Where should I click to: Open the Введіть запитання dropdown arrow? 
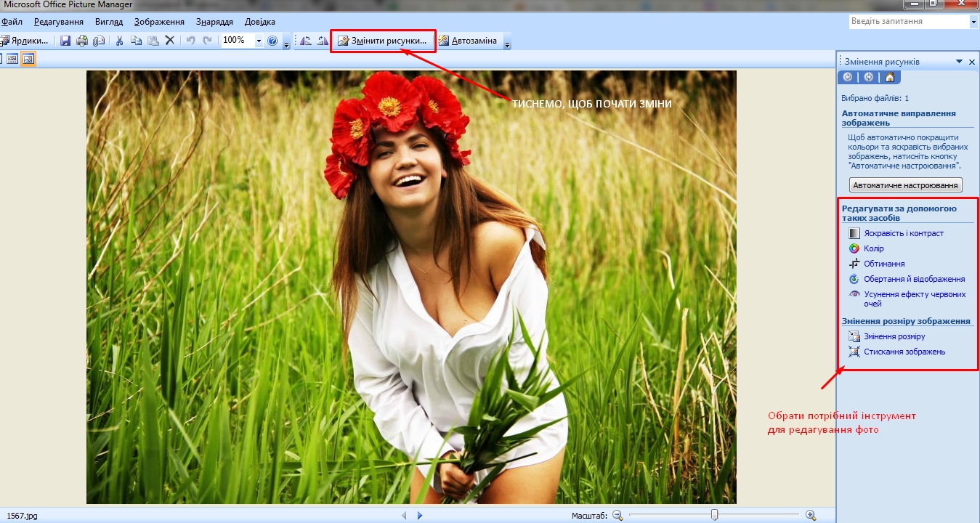tap(973, 22)
